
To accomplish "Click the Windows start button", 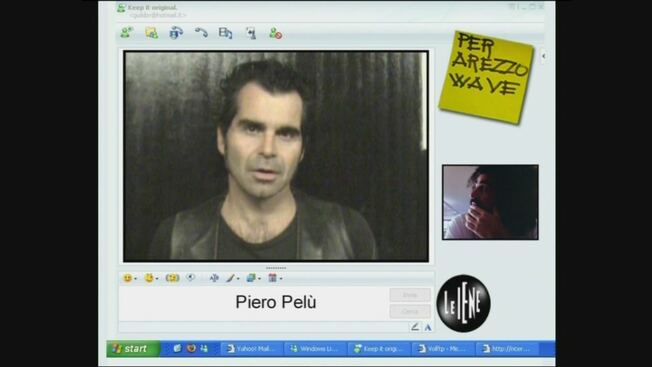I will click(133, 348).
